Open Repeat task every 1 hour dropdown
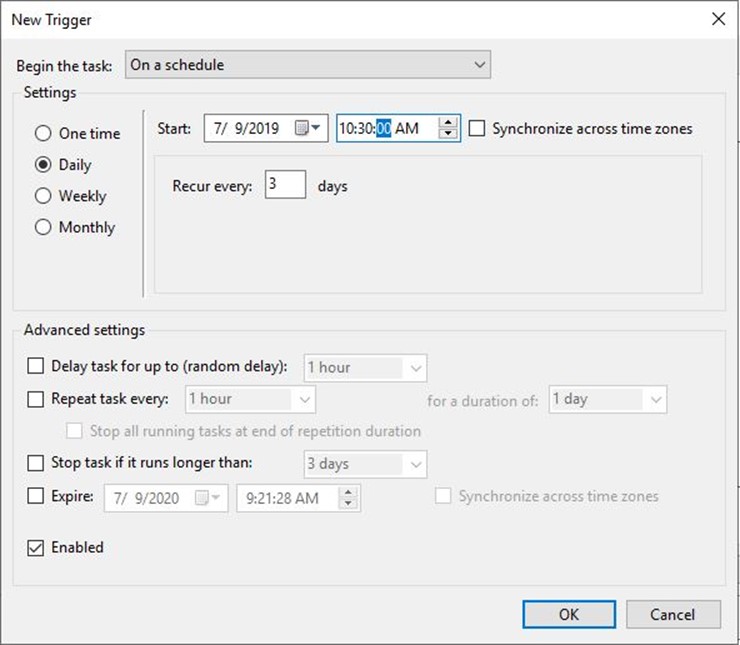Screen dimensions: 740x645 tap(250, 399)
